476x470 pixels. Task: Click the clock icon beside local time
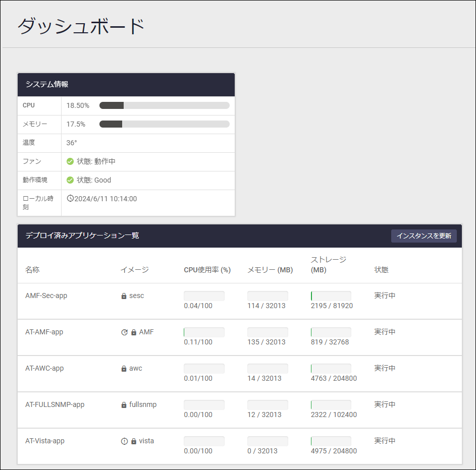click(x=70, y=199)
